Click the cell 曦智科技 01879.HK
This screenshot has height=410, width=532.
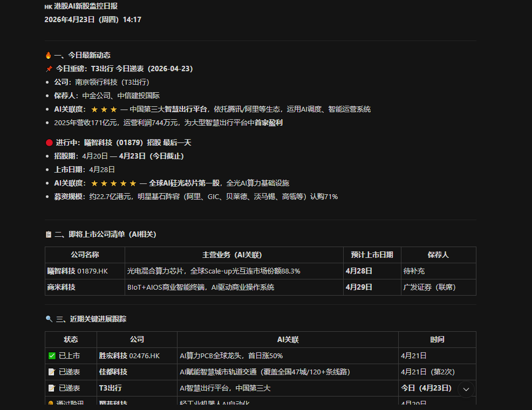tap(85, 271)
